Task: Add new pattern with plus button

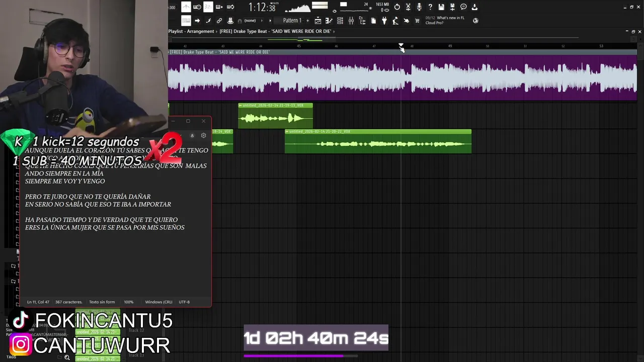Action: point(307,21)
